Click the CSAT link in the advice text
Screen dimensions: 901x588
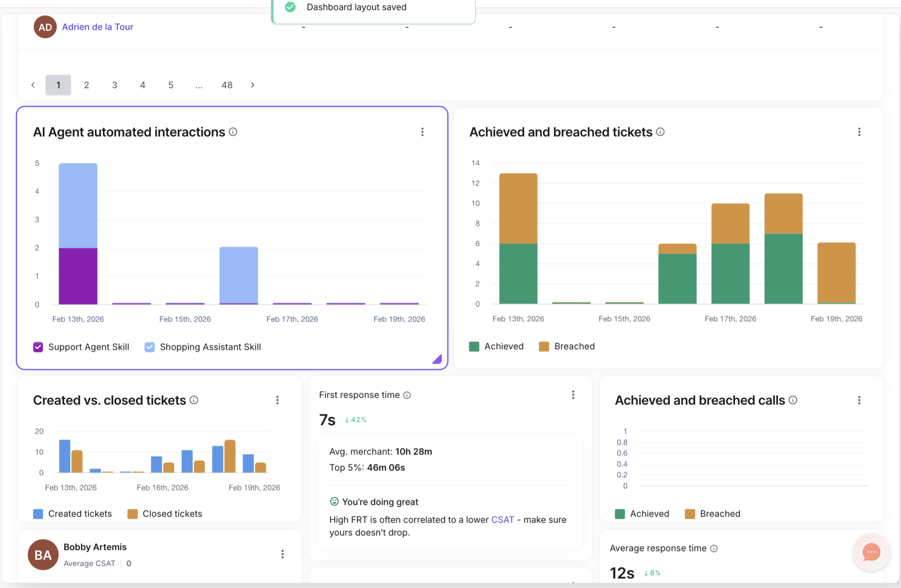pyautogui.click(x=502, y=520)
